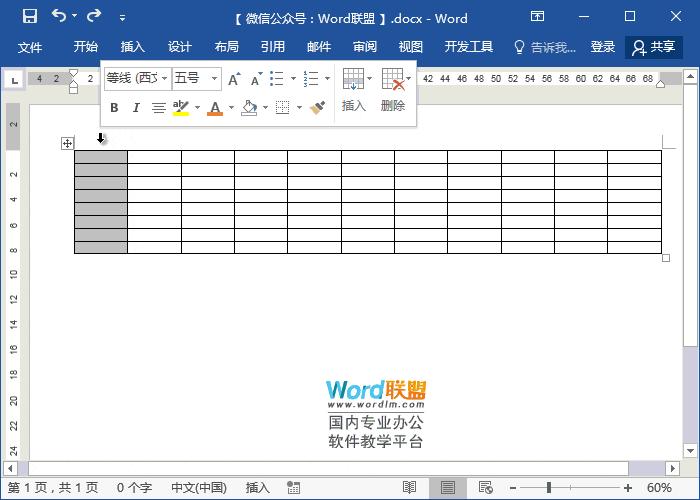Click language indicator 中文(中国)
This screenshot has width=700, height=500.
199,488
